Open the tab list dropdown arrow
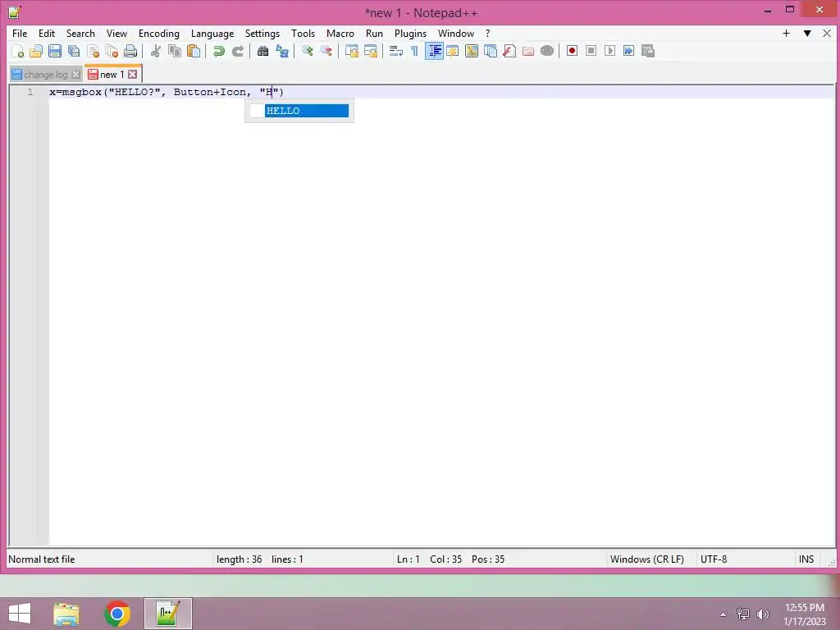The width and height of the screenshot is (840, 630). click(807, 33)
